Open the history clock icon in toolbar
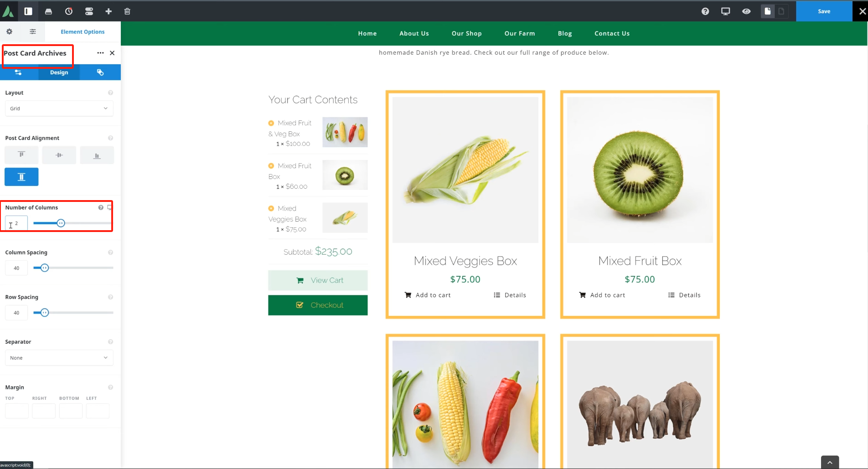This screenshot has height=469, width=868. (x=69, y=11)
